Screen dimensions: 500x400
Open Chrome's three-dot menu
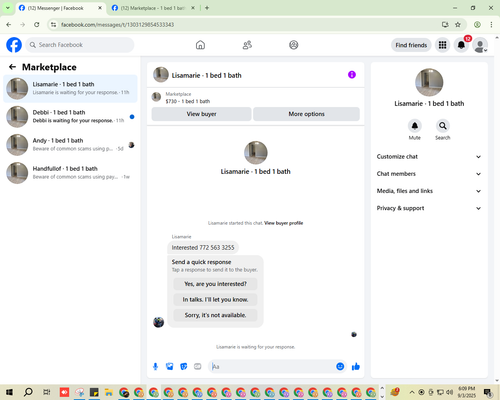(491, 25)
